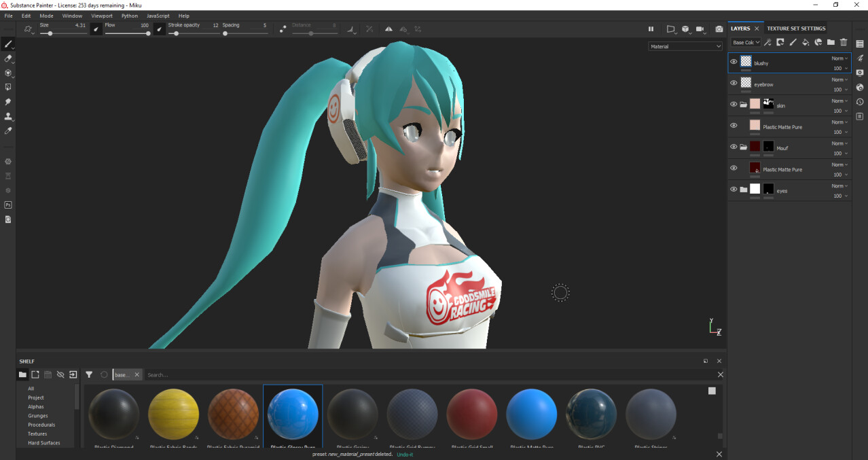Screen dimensions: 868x460
Task: Toggle flow pen pressure button
Action: click(x=159, y=29)
